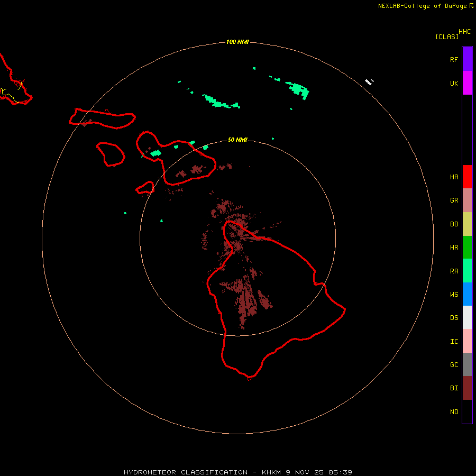
Task: Click the [CLAS] units label
Action: pyautogui.click(x=447, y=36)
